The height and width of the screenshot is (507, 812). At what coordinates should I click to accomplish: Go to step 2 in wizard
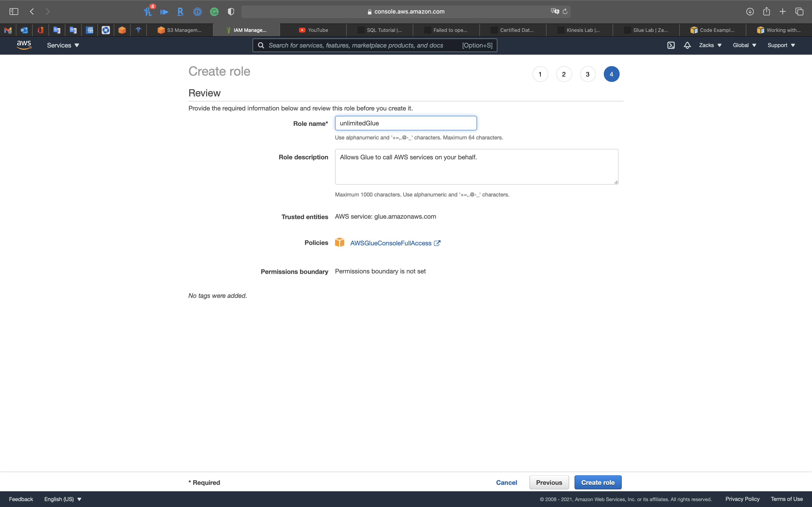(564, 74)
